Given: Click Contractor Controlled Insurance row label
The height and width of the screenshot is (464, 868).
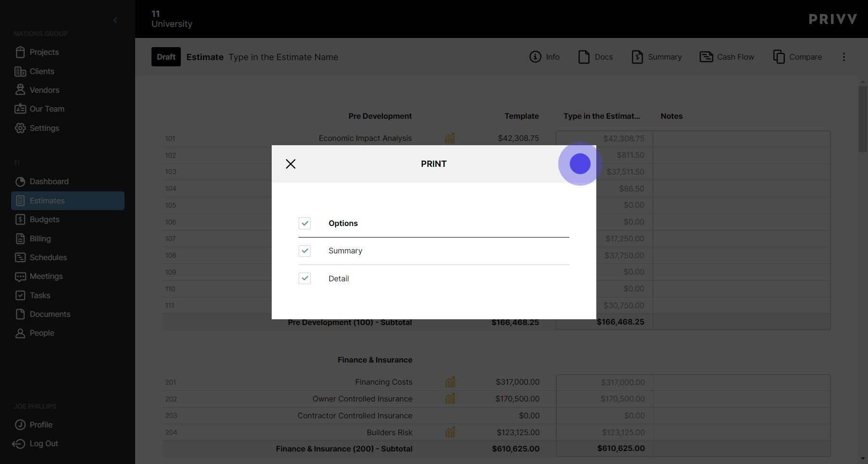Looking at the screenshot, I should click(355, 415).
